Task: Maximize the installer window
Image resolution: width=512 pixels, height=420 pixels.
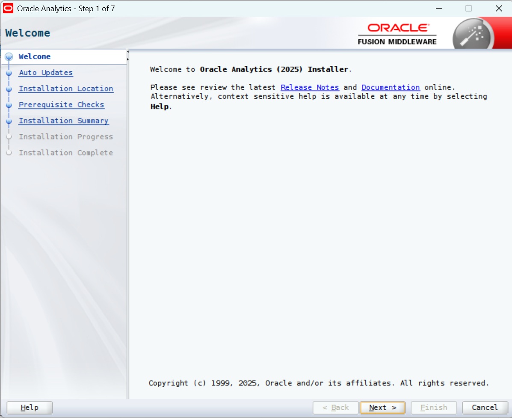Action: pos(468,8)
